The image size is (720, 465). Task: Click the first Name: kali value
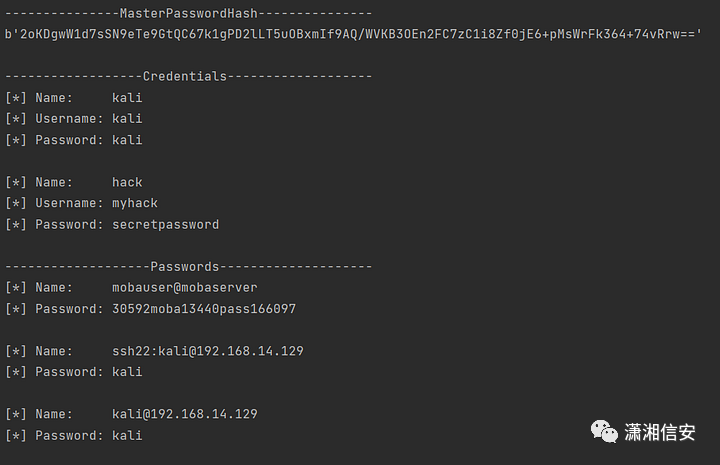pyautogui.click(x=127, y=98)
